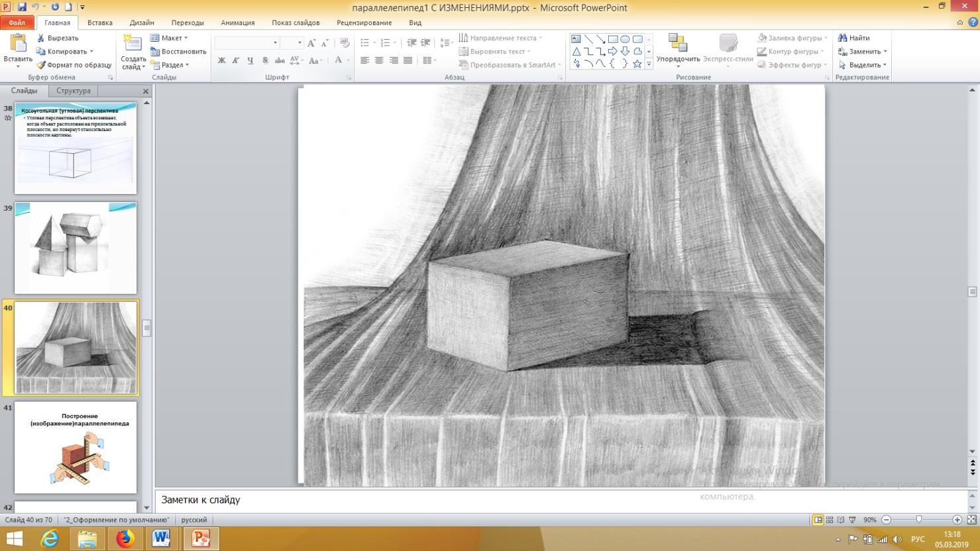The image size is (980, 551).
Task: Open Find (Найти) with binoculars icon
Action: pos(854,38)
